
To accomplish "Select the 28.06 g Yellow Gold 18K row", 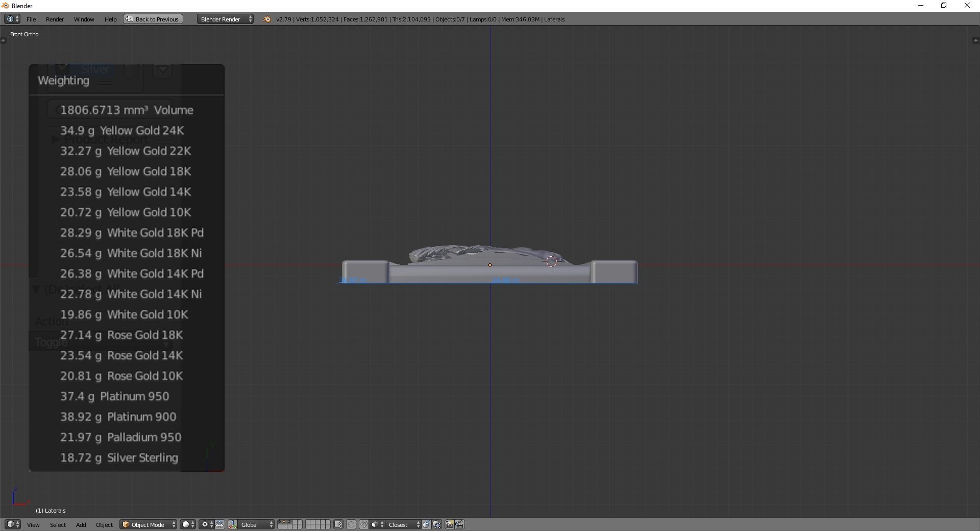I will pyautogui.click(x=127, y=172).
